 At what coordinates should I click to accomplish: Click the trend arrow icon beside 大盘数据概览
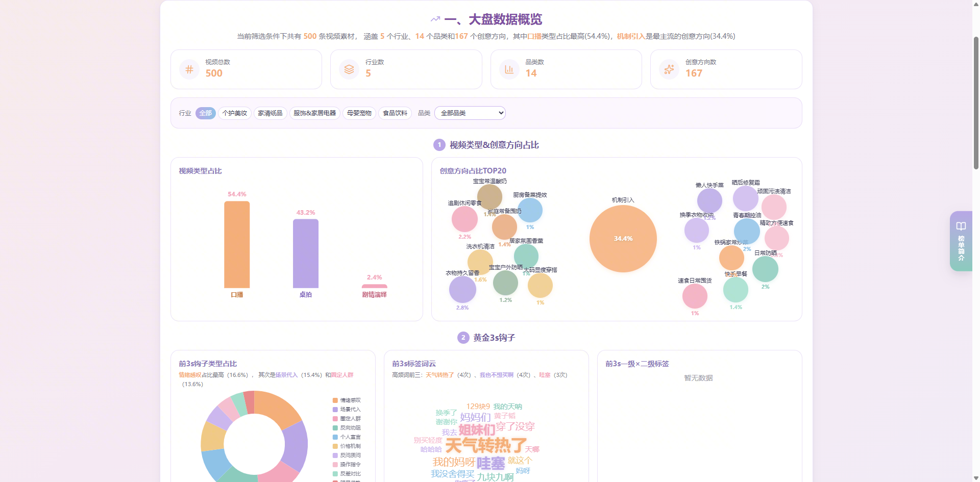click(435, 19)
